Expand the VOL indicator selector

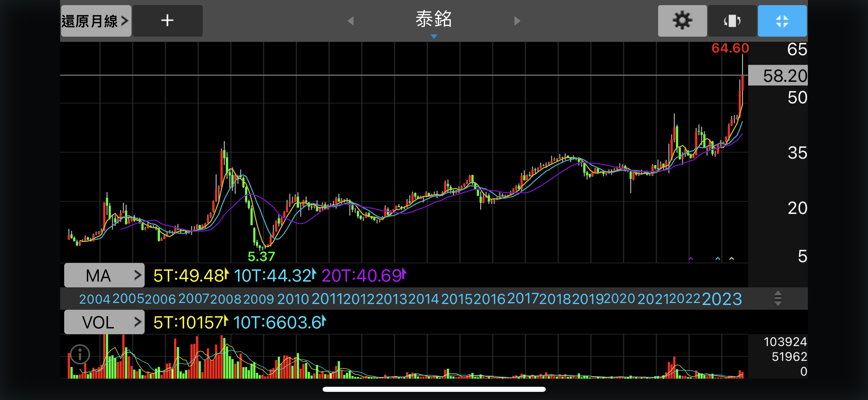(104, 322)
